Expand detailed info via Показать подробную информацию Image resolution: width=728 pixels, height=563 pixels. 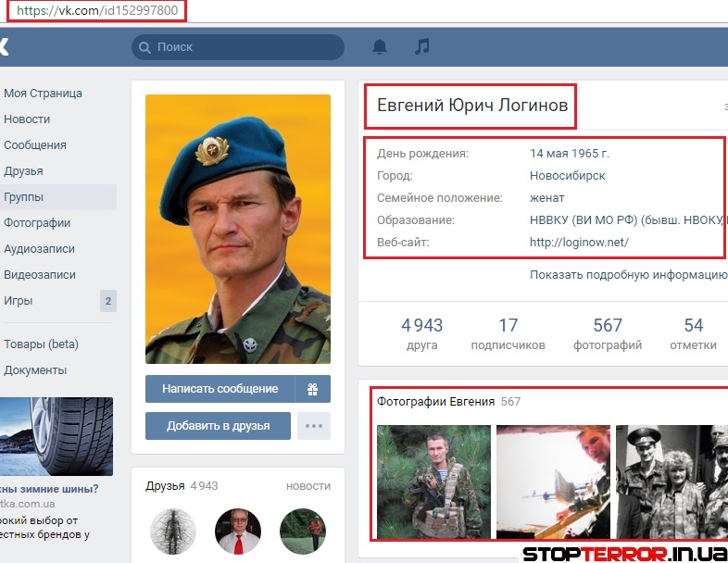click(x=628, y=275)
